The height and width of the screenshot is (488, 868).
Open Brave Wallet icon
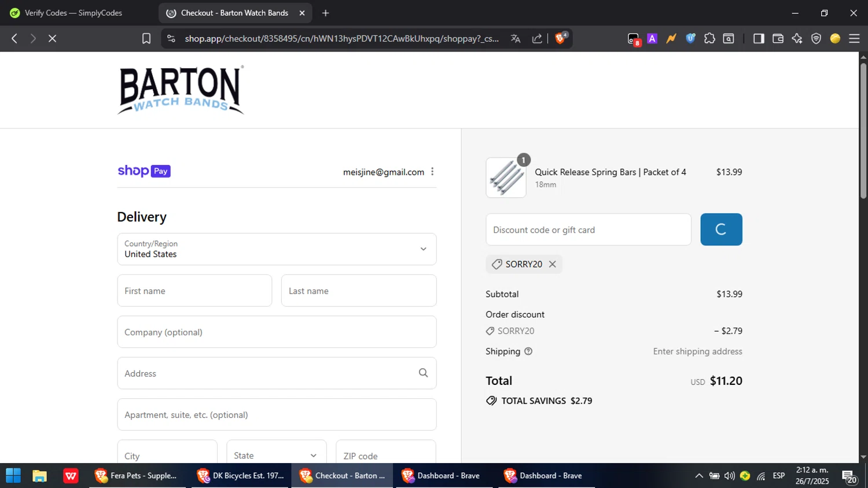tap(778, 38)
